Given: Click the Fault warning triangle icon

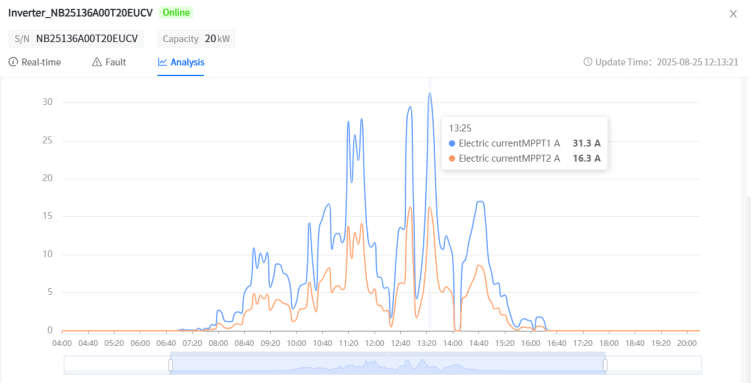Looking at the screenshot, I should click(97, 62).
